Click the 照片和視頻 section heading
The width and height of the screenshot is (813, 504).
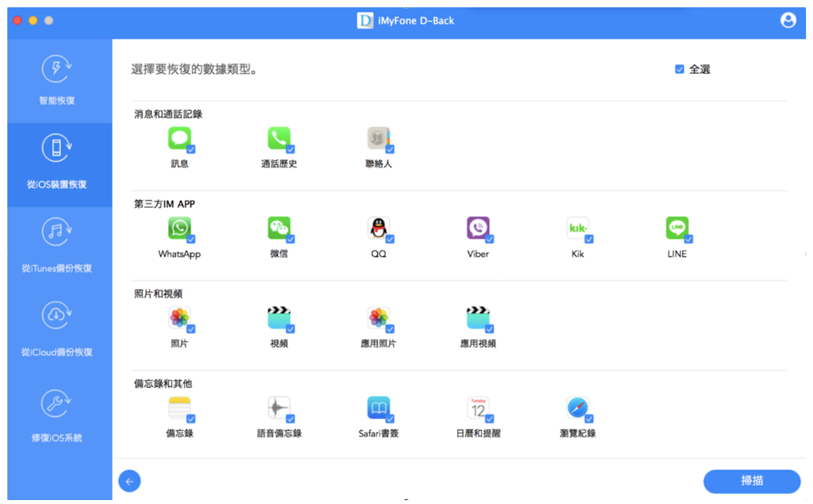tap(159, 294)
